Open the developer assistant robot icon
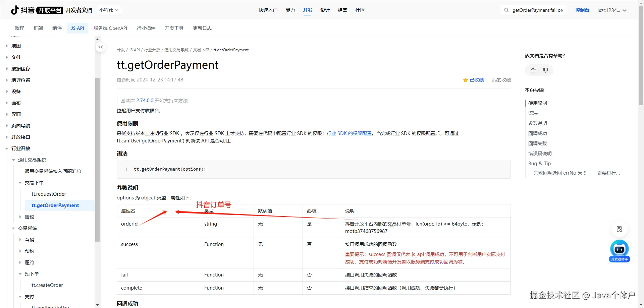The image size is (644, 308). tap(619, 251)
